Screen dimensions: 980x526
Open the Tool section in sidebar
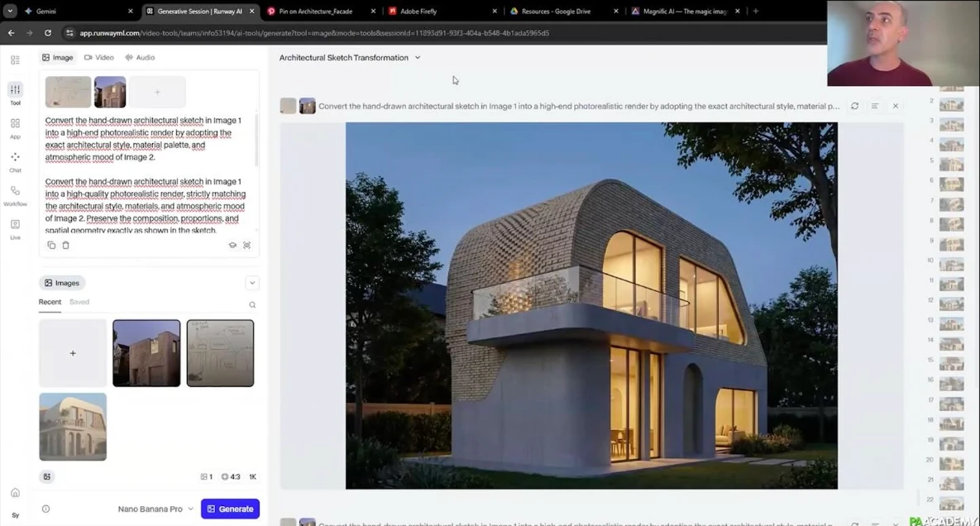tap(15, 93)
